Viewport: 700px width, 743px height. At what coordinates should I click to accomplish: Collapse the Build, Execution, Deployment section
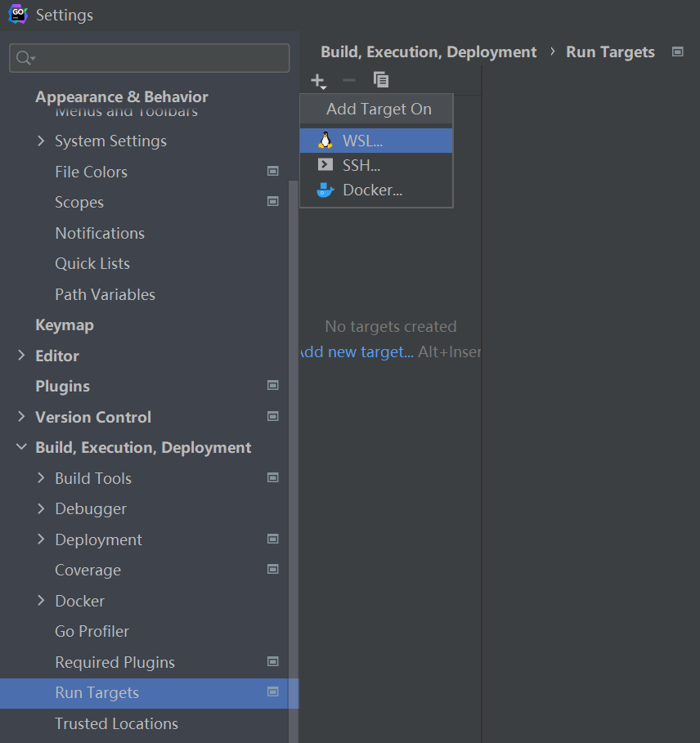21,448
